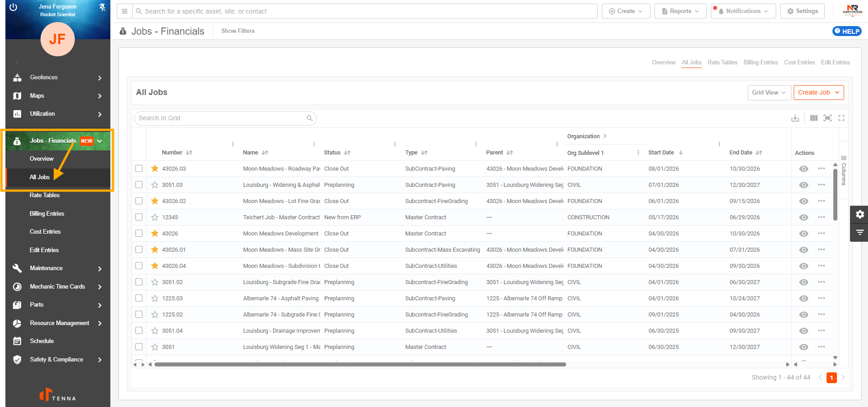Focus the Search In Grid field
868x407 pixels.
tap(225, 118)
